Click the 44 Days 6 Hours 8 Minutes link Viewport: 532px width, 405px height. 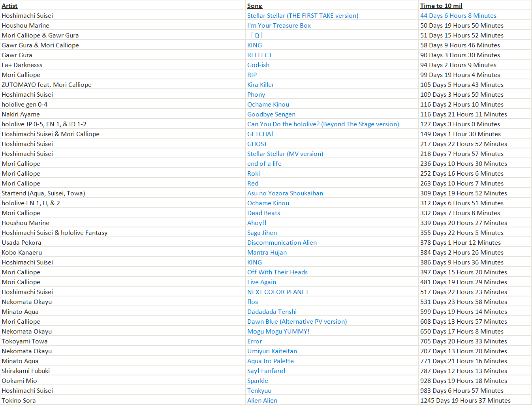pyautogui.click(x=458, y=16)
